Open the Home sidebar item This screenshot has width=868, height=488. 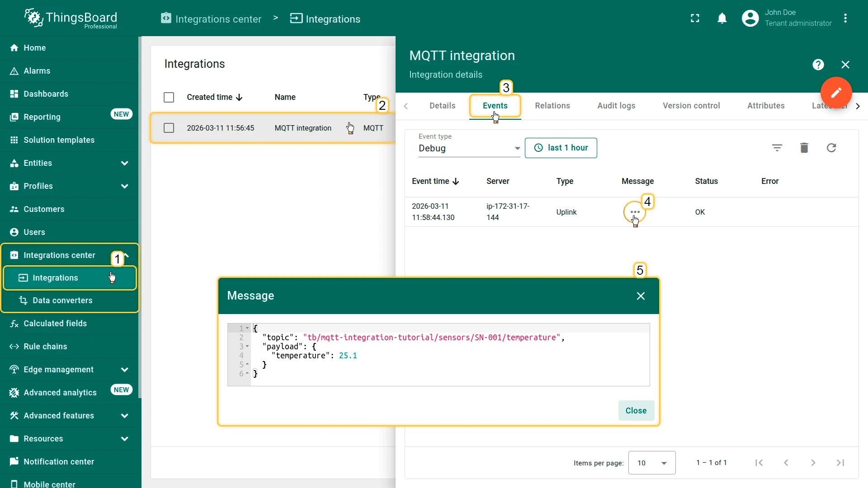(69, 48)
